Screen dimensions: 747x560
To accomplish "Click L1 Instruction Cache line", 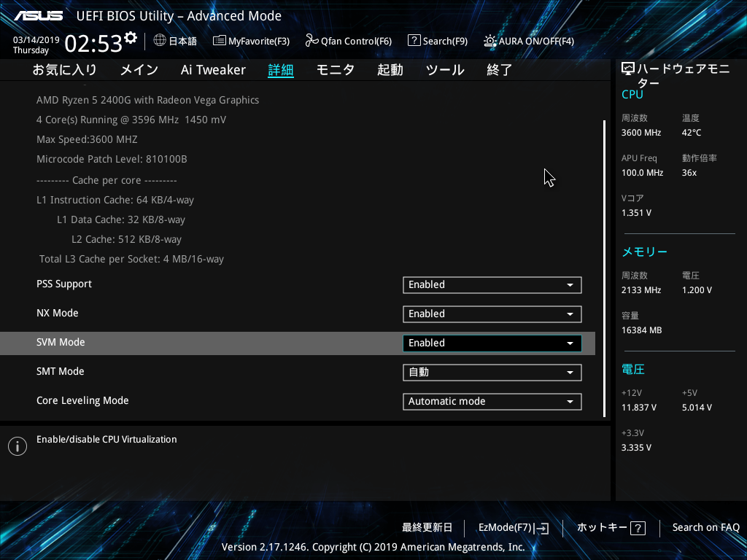I will tap(115, 200).
